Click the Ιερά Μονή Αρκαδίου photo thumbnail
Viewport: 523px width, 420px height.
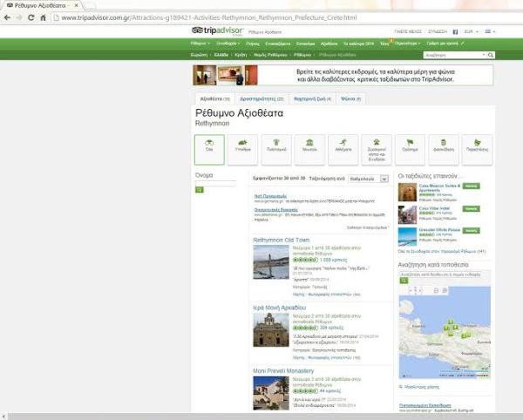tap(271, 329)
